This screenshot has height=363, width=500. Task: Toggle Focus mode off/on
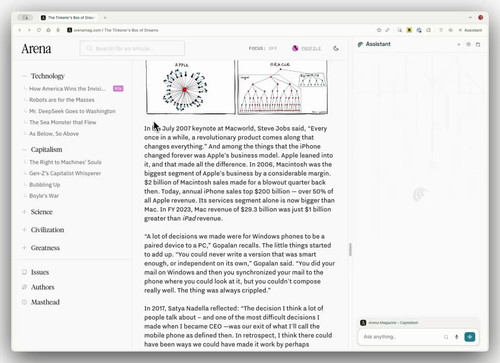pos(263,48)
